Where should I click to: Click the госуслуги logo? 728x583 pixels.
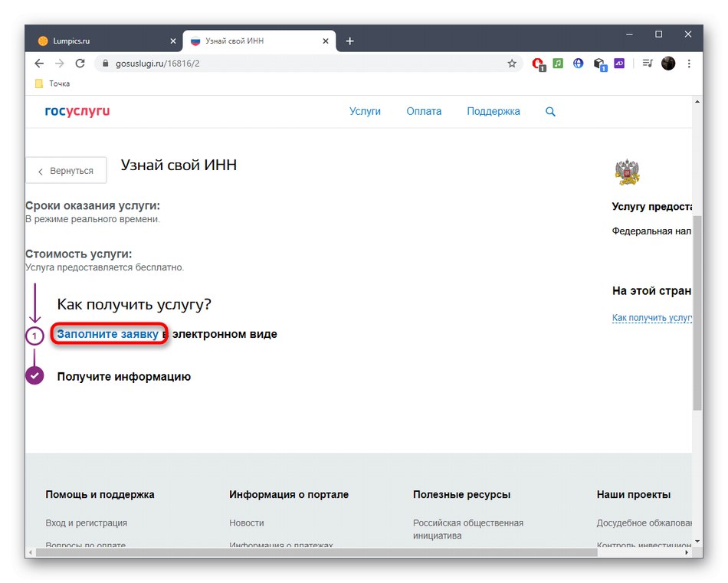pyautogui.click(x=77, y=111)
